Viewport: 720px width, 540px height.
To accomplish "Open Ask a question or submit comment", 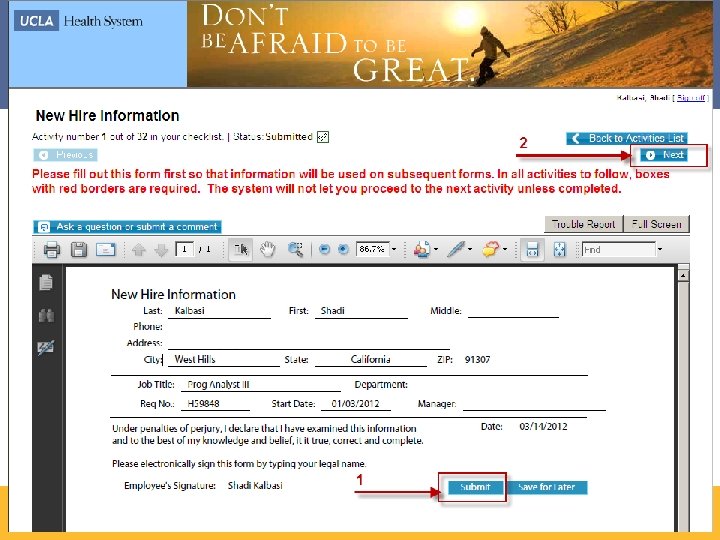I will [127, 227].
